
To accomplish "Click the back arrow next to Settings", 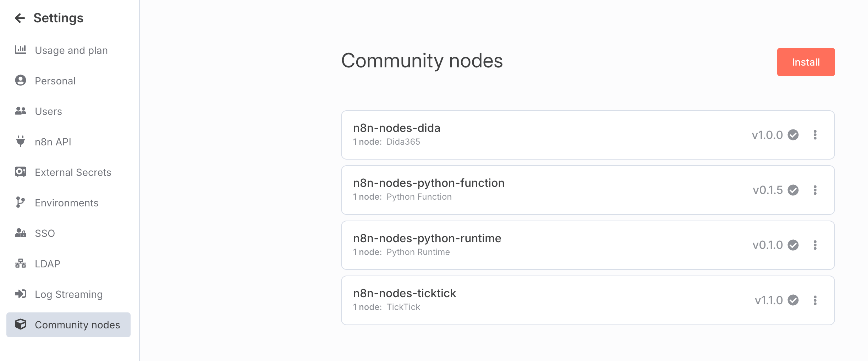I will click(20, 18).
